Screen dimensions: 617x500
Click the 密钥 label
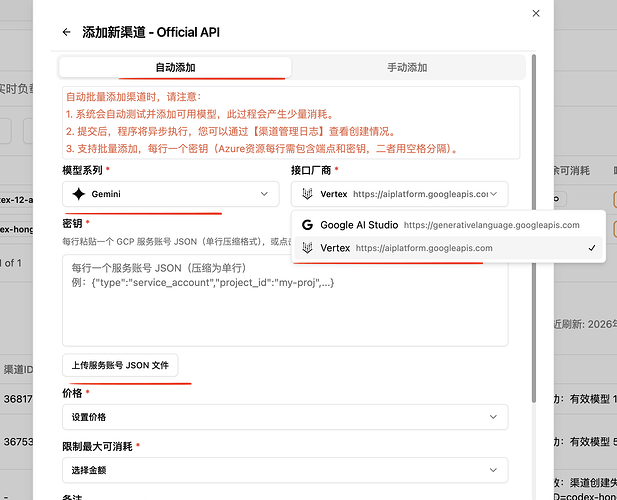[x=72, y=223]
